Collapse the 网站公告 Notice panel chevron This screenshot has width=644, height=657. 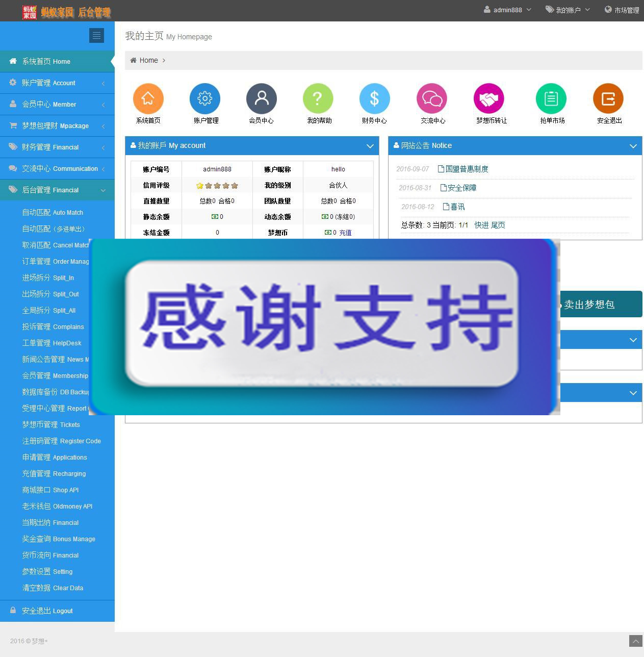(x=633, y=146)
